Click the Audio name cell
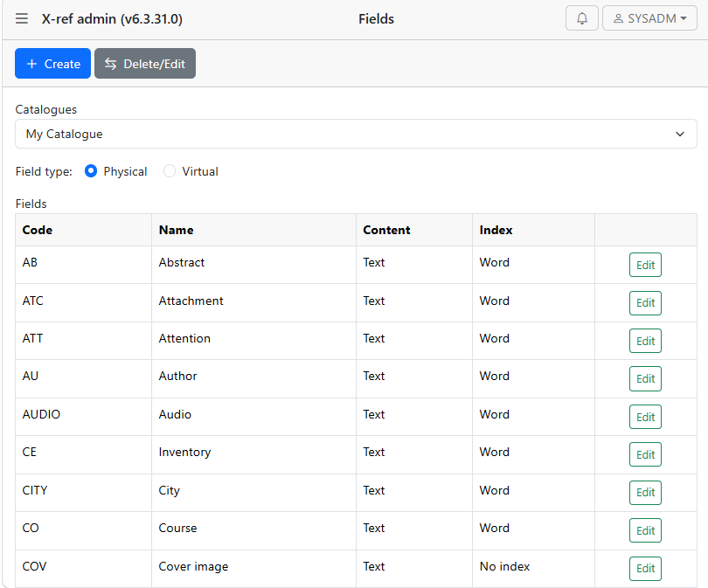Screen dimensions: 708x588 click(253, 417)
